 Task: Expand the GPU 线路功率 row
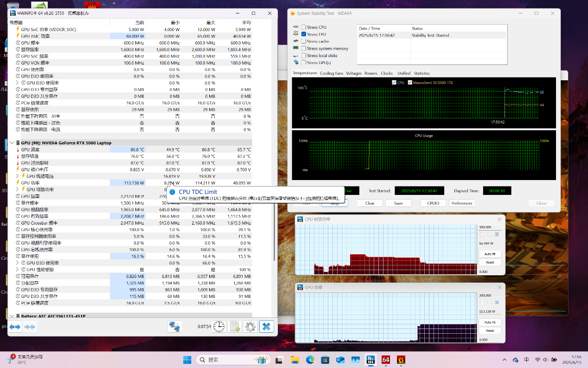18,189
